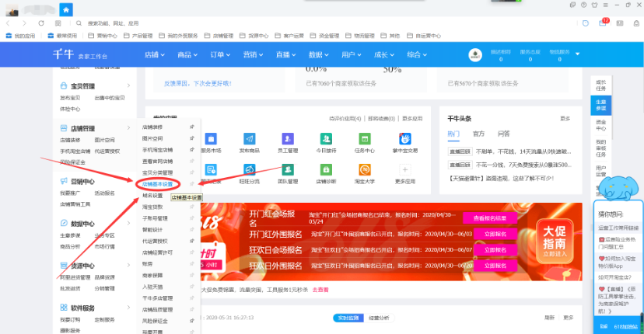Open the 店铺诊断 app icon
Image resolution: width=644 pixels, height=334 pixels.
(326, 169)
